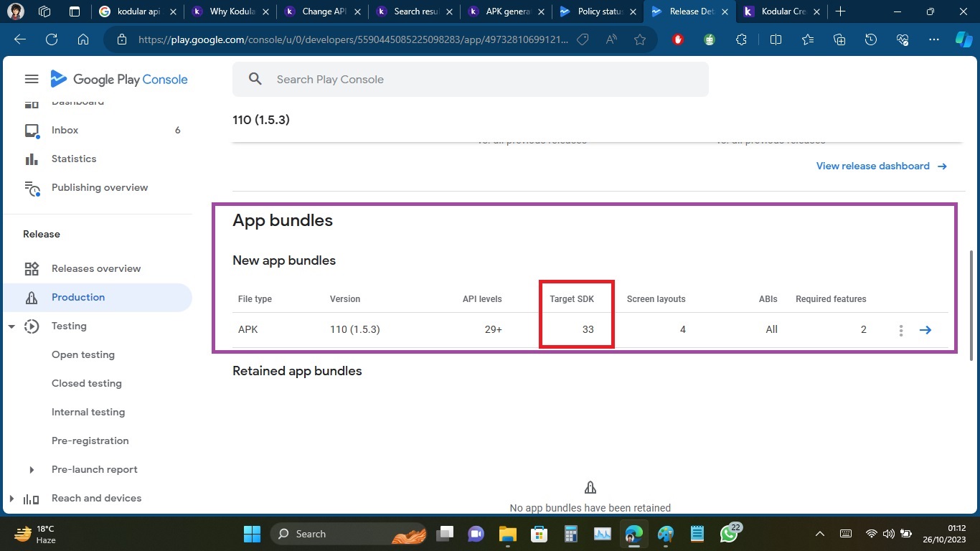Expand the Reach and devices section
The width and height of the screenshot is (980, 551).
(11, 499)
